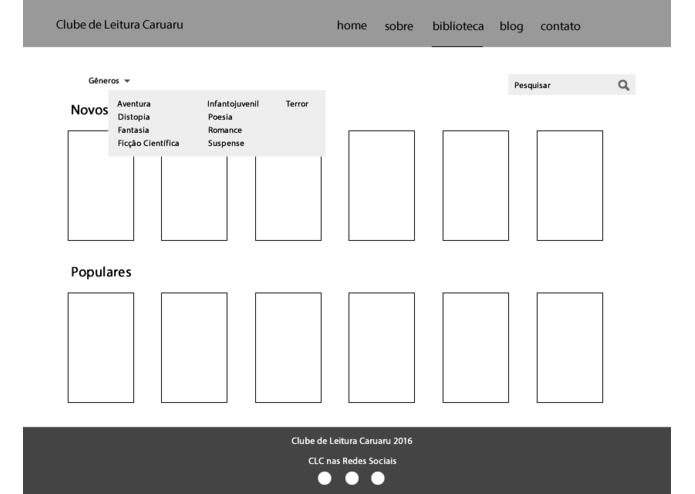Open the blog nav item
Viewport: 695px width, 494px height.
click(511, 26)
